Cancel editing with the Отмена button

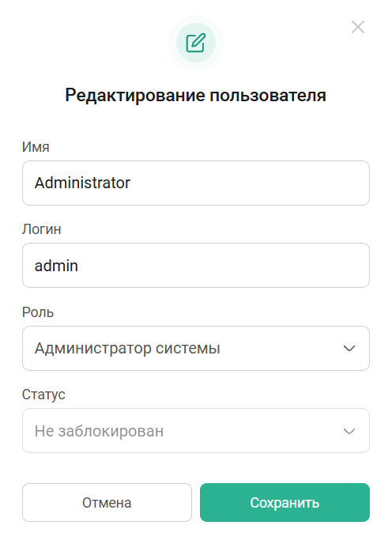[107, 502]
